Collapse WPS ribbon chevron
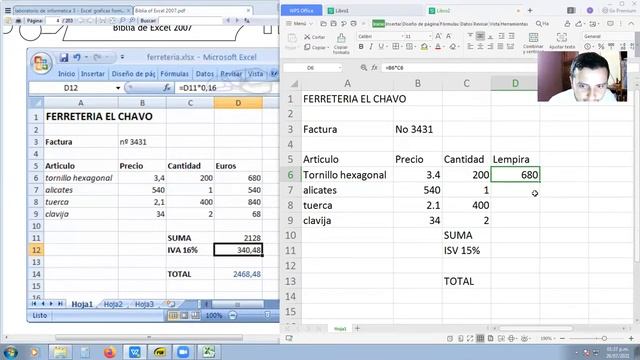The image size is (640, 360). tap(631, 24)
